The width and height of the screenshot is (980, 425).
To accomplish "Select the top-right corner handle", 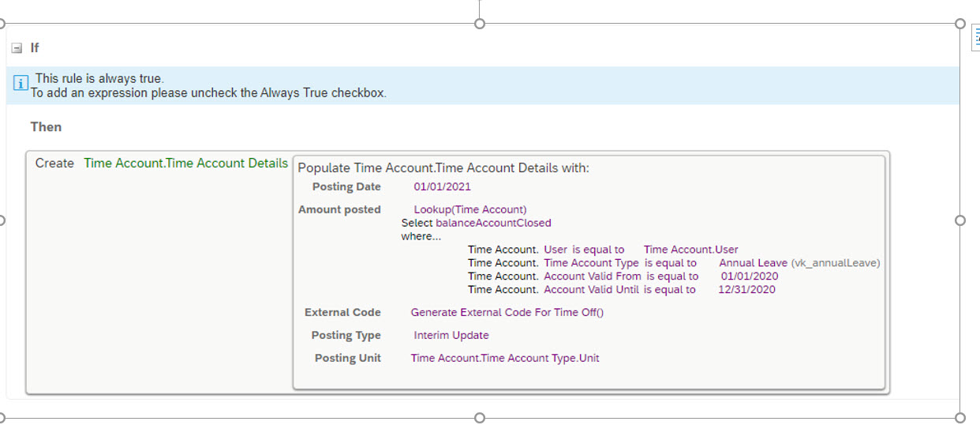I will click(960, 24).
